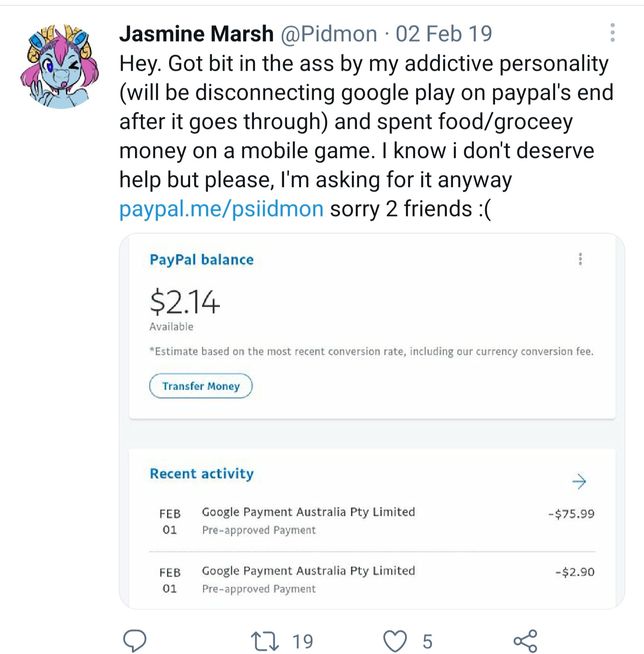644x654 pixels.
Task: Open the reply speech bubble icon
Action: click(x=135, y=641)
